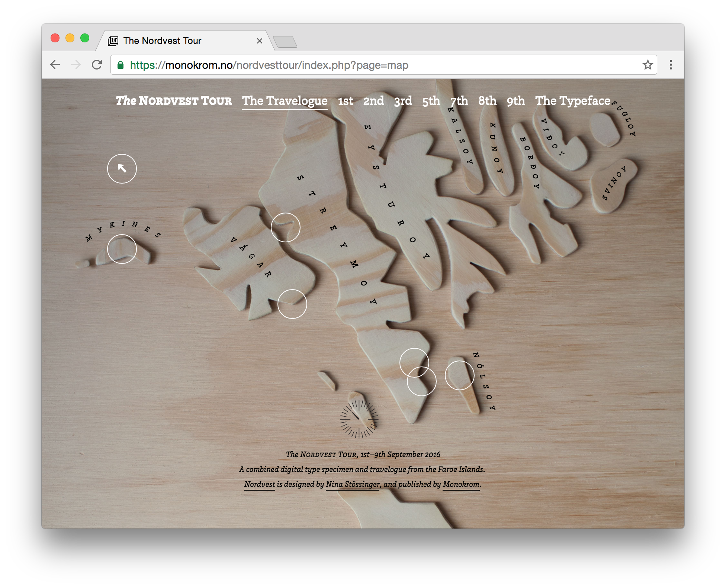Click The Nordvest Tour title link
This screenshot has width=726, height=588.
tap(174, 101)
